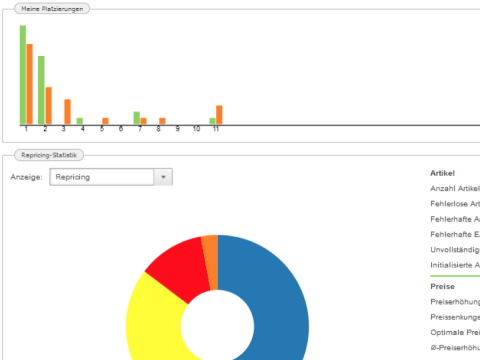Click the green bar at position 1
The image size is (480, 360).
pyautogui.click(x=23, y=75)
